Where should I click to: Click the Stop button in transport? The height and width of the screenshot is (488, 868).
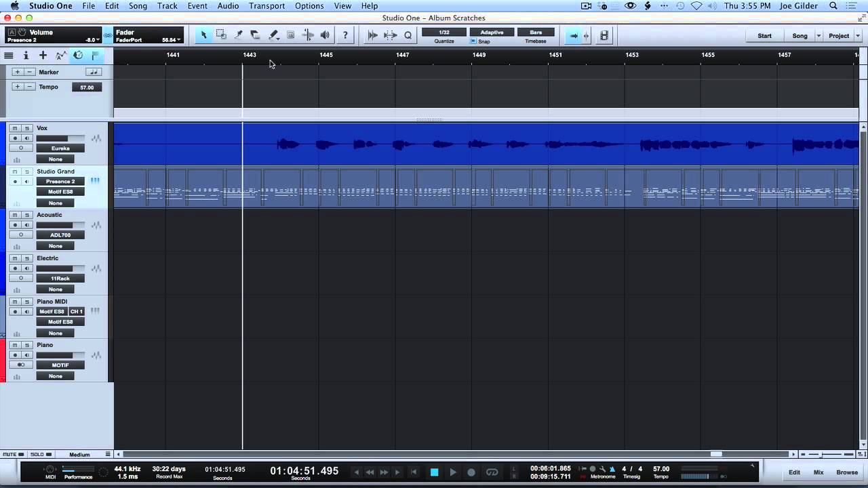click(435, 472)
